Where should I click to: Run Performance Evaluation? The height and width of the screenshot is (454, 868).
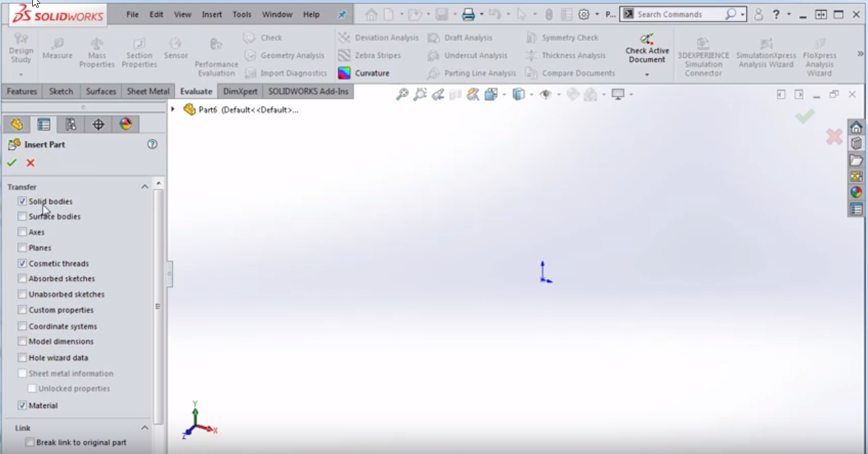tap(216, 57)
